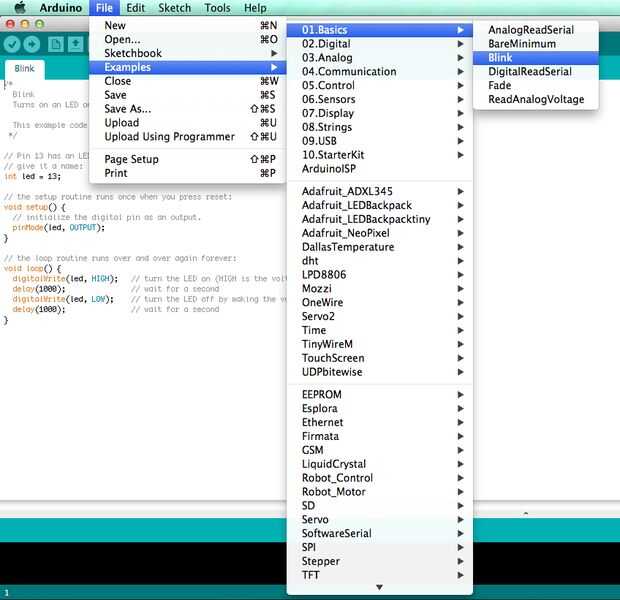
Task: Open the Sketch menu
Action: (174, 8)
